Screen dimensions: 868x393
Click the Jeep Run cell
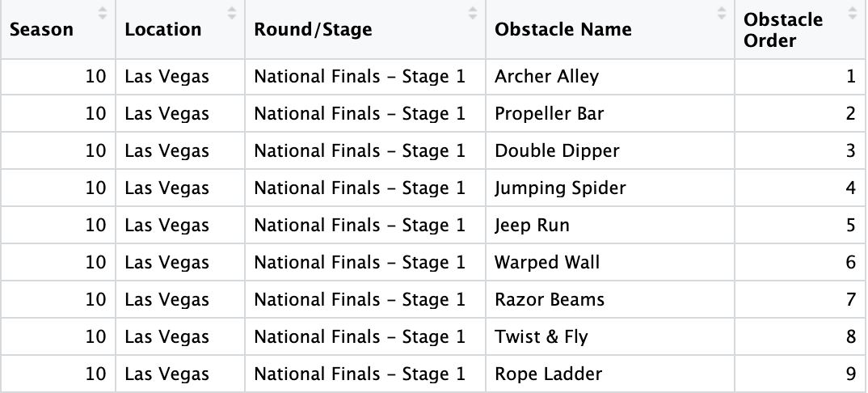tap(532, 226)
